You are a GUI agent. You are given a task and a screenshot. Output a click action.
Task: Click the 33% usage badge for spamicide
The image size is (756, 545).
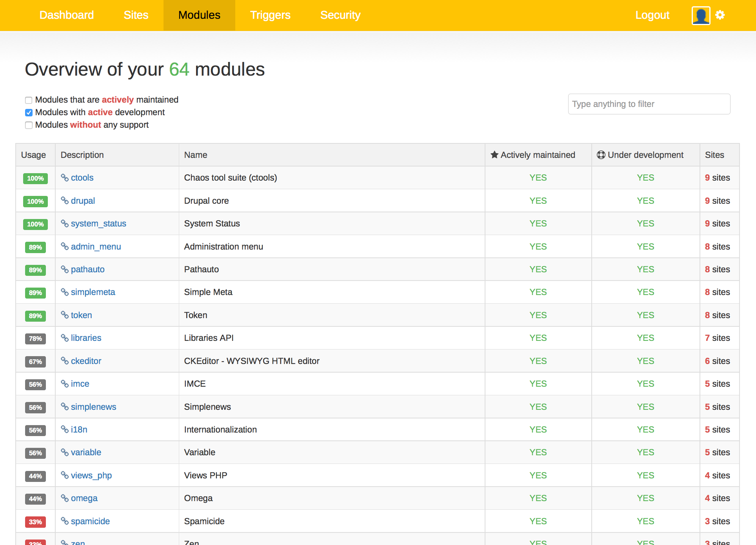click(x=35, y=522)
